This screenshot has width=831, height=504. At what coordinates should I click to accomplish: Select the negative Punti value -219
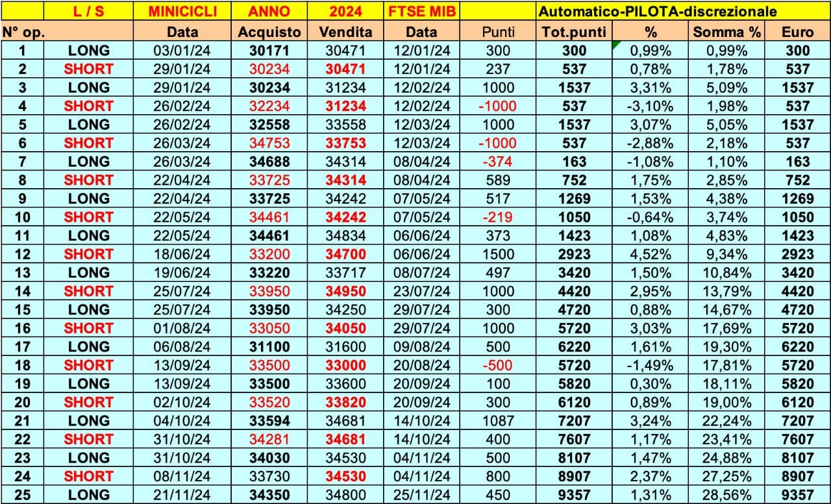(499, 217)
